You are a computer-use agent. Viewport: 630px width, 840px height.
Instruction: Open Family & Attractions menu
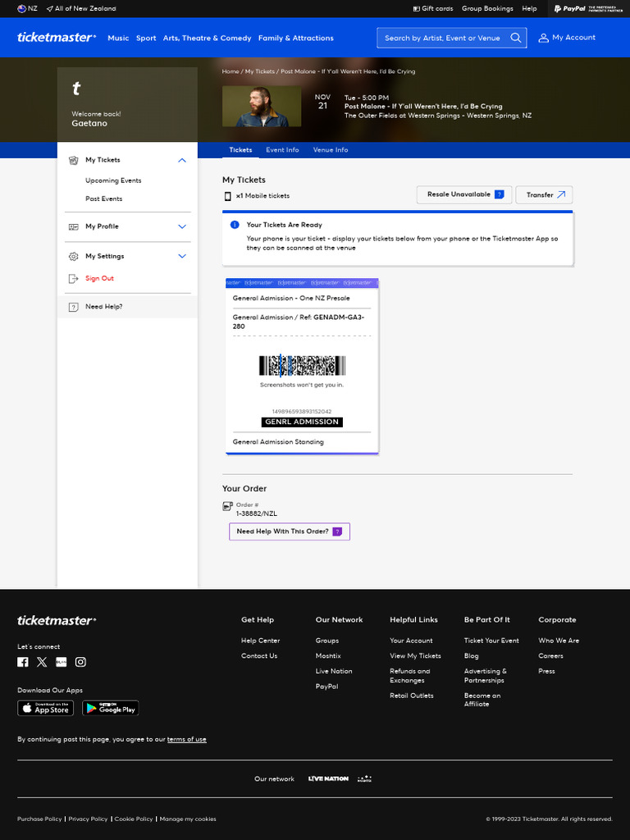tap(295, 38)
